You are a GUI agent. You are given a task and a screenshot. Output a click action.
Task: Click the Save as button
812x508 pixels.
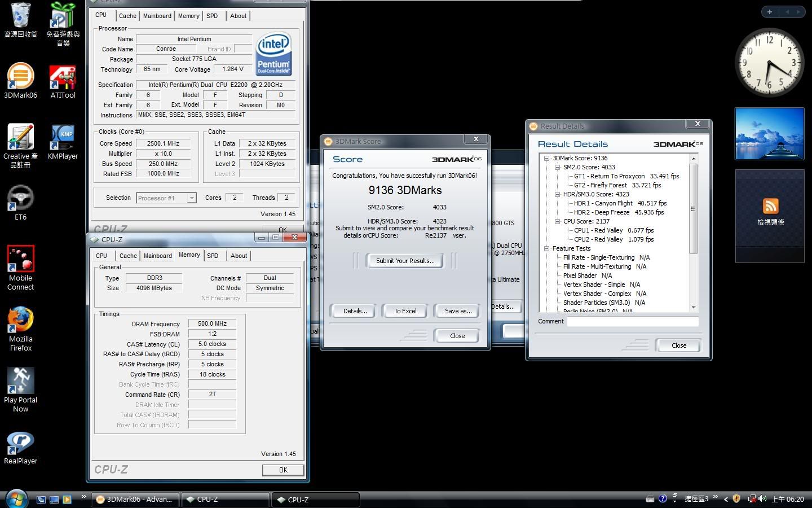[458, 311]
